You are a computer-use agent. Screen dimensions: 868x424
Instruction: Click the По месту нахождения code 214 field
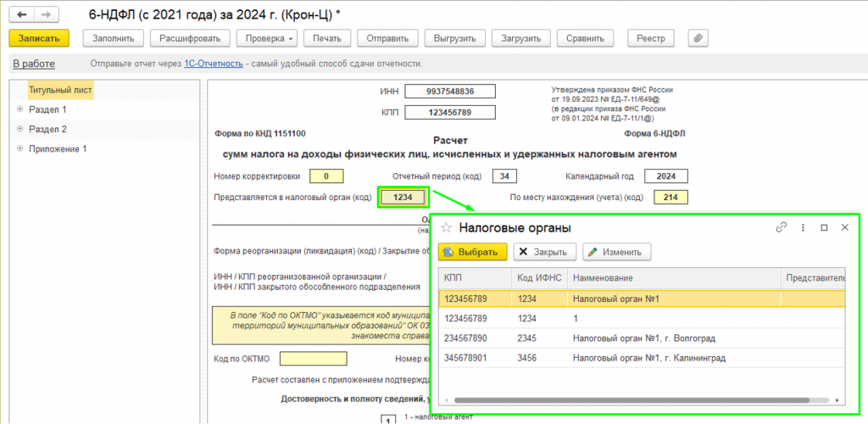(x=670, y=198)
